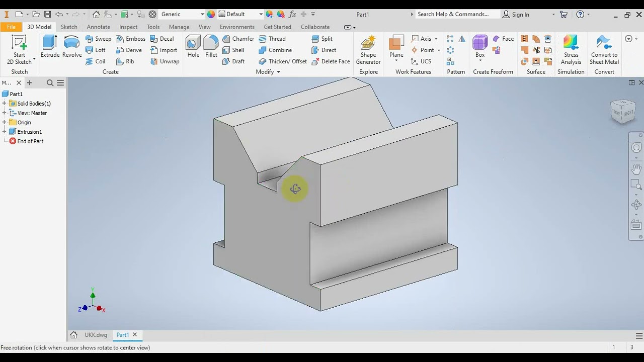Click the Combine tool
Viewport: 644px width, 362px height.
275,50
